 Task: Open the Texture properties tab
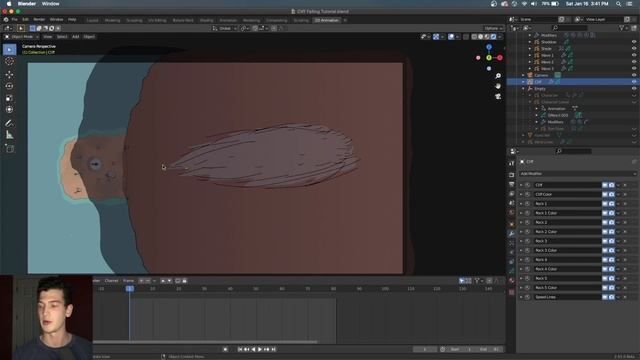click(x=511, y=292)
